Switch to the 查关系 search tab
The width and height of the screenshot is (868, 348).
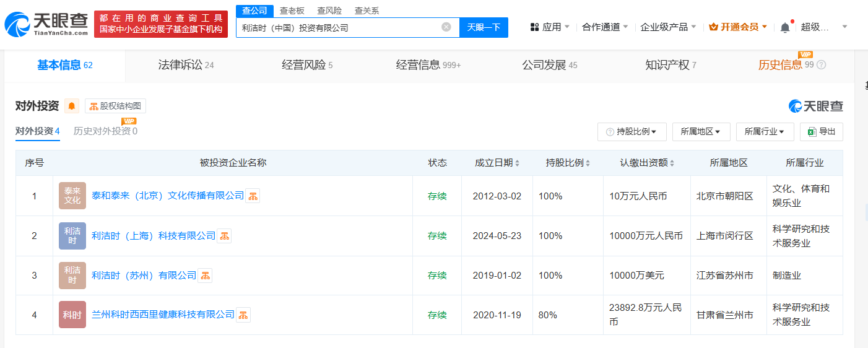tap(367, 11)
